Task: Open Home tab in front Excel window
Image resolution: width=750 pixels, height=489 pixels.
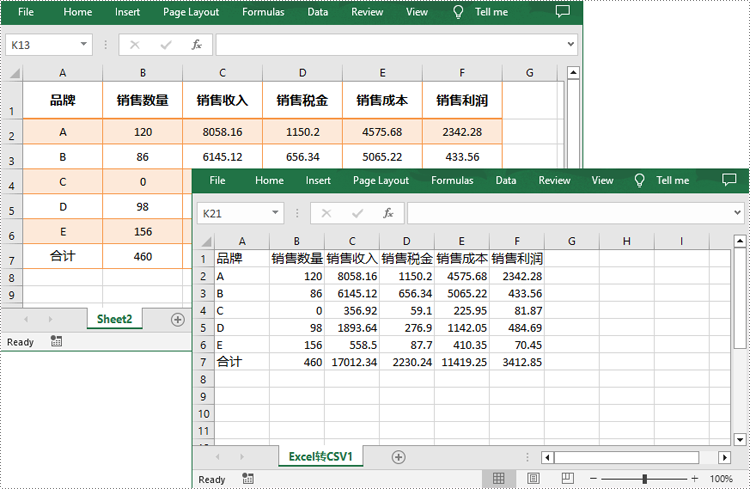Action: coord(269,180)
